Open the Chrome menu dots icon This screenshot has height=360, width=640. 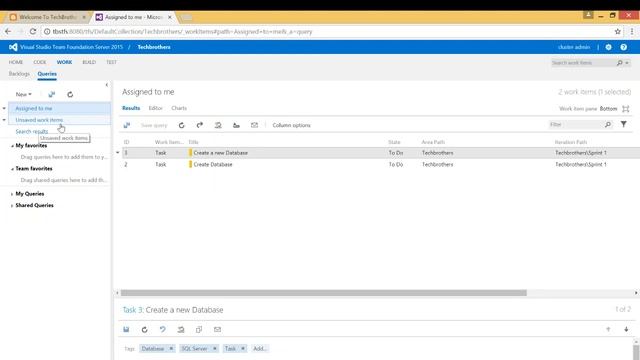coord(631,31)
